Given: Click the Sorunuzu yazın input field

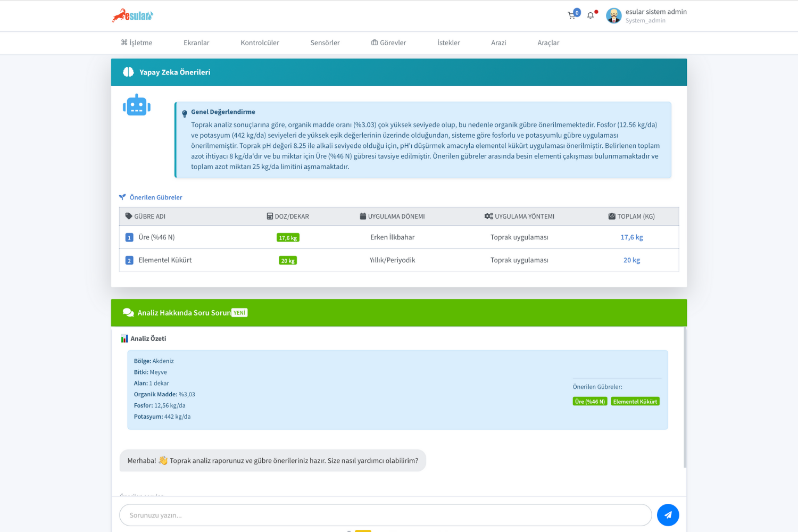Looking at the screenshot, I should coord(384,514).
